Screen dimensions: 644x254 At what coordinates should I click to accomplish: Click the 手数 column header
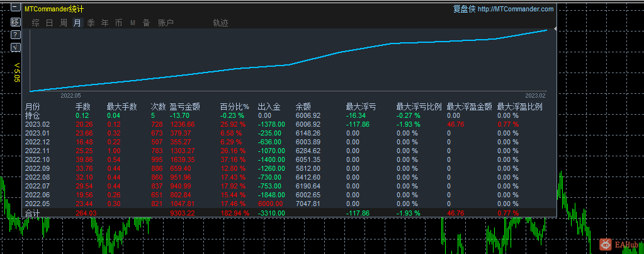pos(83,107)
